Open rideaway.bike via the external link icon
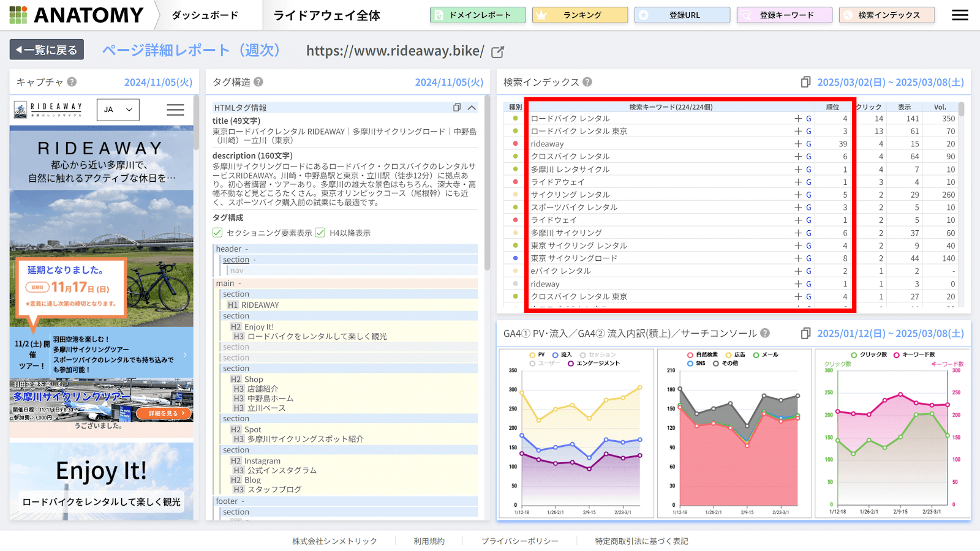980x551 pixels. 497,52
